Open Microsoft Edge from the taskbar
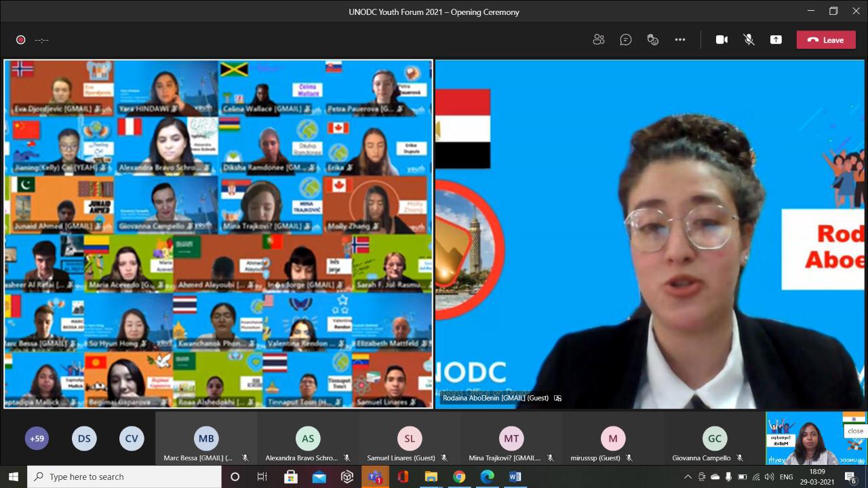Image resolution: width=868 pixels, height=488 pixels. pos(487,476)
